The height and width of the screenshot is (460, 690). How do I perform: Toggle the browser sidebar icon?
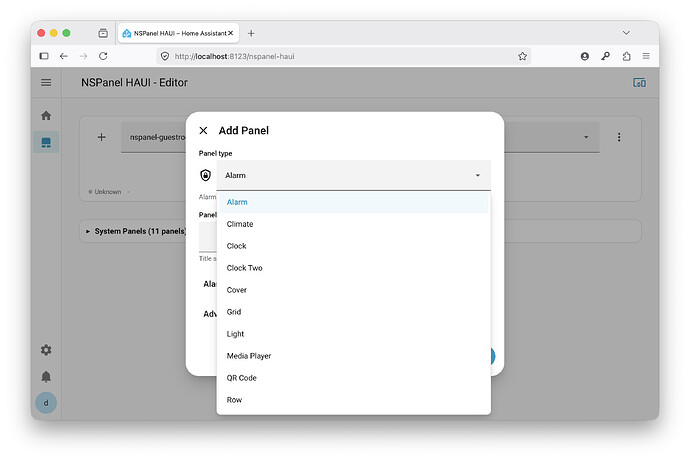(44, 56)
